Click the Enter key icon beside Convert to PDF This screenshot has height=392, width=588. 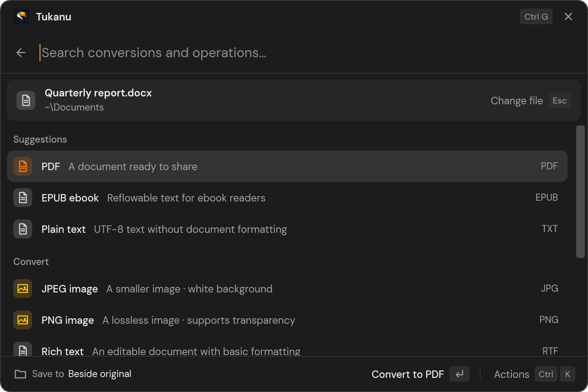pos(459,374)
